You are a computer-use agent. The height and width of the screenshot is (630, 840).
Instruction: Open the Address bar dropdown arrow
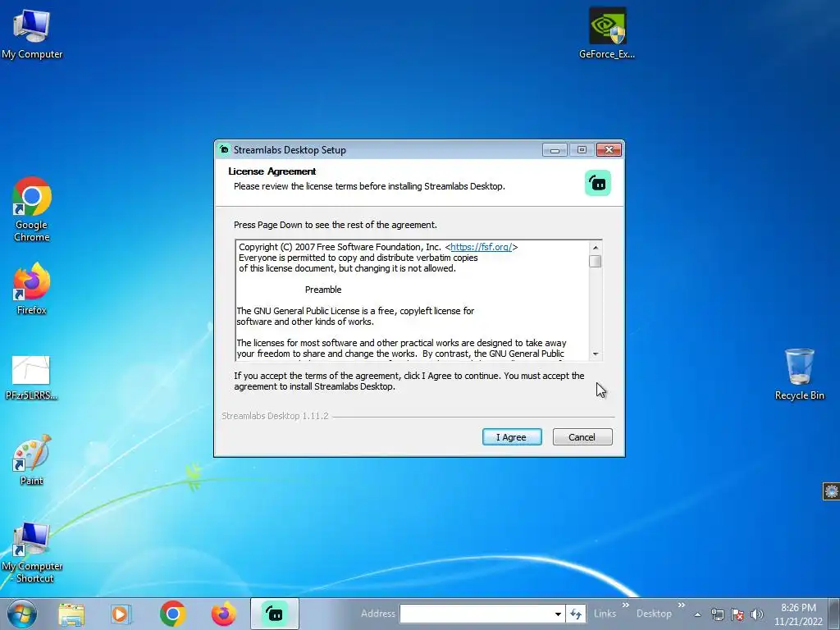[x=558, y=614]
